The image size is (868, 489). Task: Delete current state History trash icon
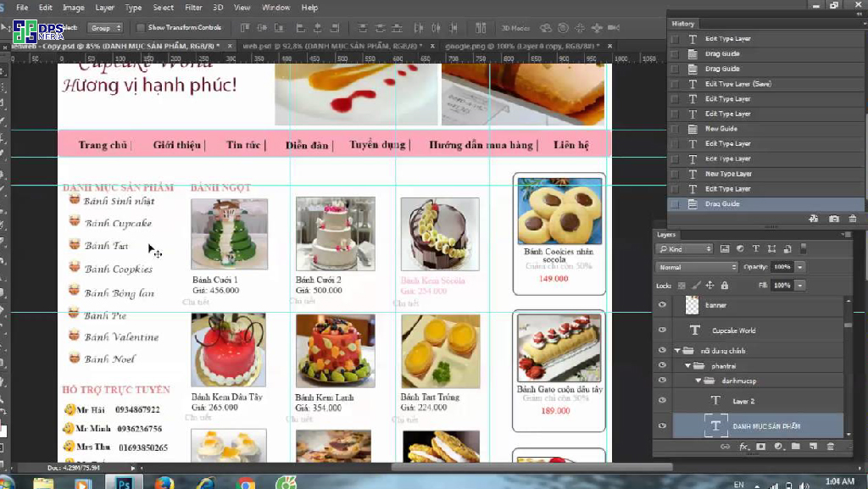coord(853,219)
